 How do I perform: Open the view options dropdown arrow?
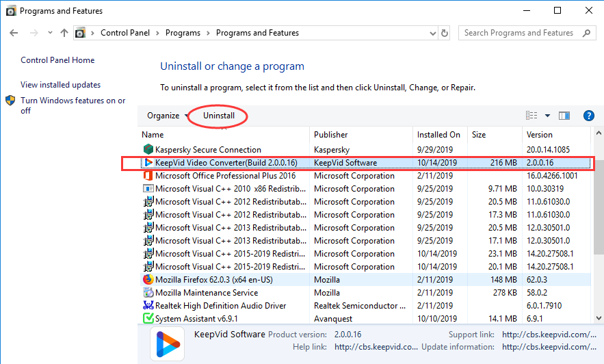547,116
